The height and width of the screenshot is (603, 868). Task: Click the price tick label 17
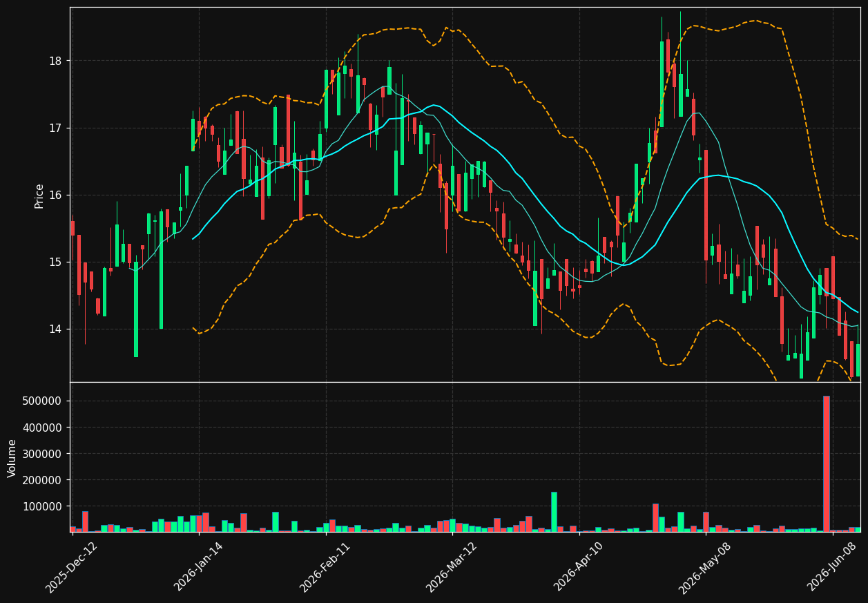(55, 128)
